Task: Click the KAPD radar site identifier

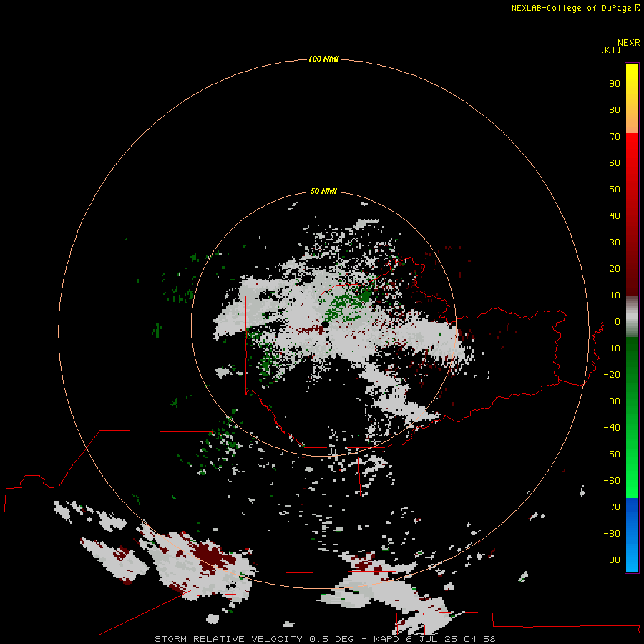Action: [x=386, y=639]
